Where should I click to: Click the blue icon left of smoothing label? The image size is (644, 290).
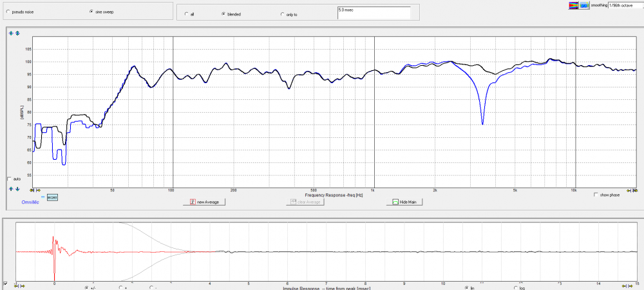click(x=584, y=5)
